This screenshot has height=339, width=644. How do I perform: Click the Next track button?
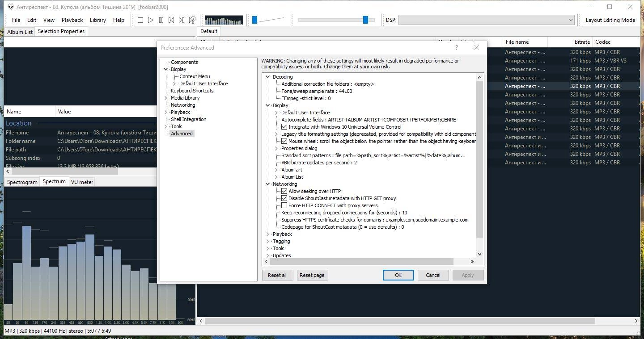point(182,20)
